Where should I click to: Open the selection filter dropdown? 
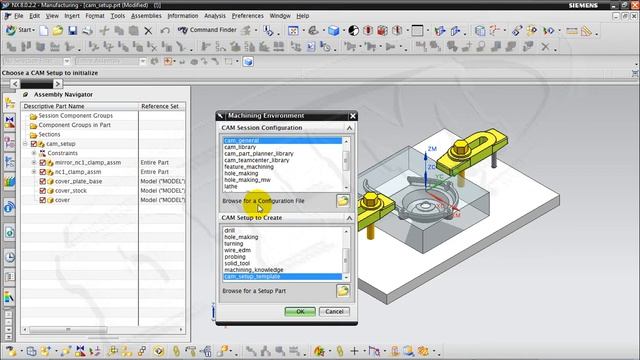click(67, 61)
